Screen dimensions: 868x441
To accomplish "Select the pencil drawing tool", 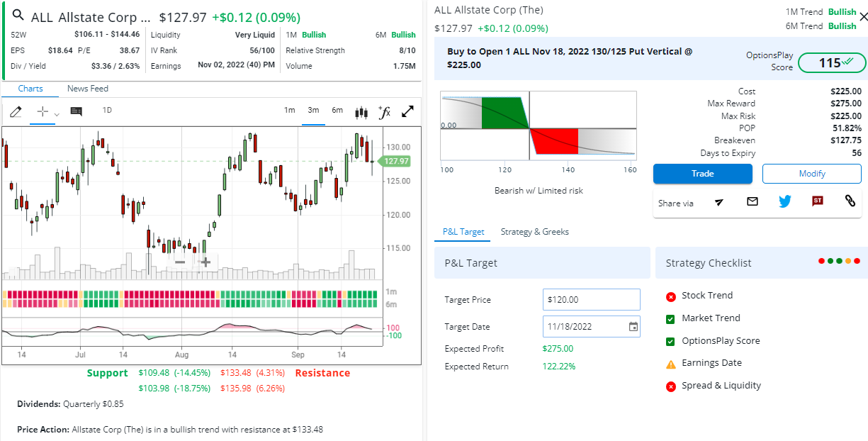I will pos(16,111).
